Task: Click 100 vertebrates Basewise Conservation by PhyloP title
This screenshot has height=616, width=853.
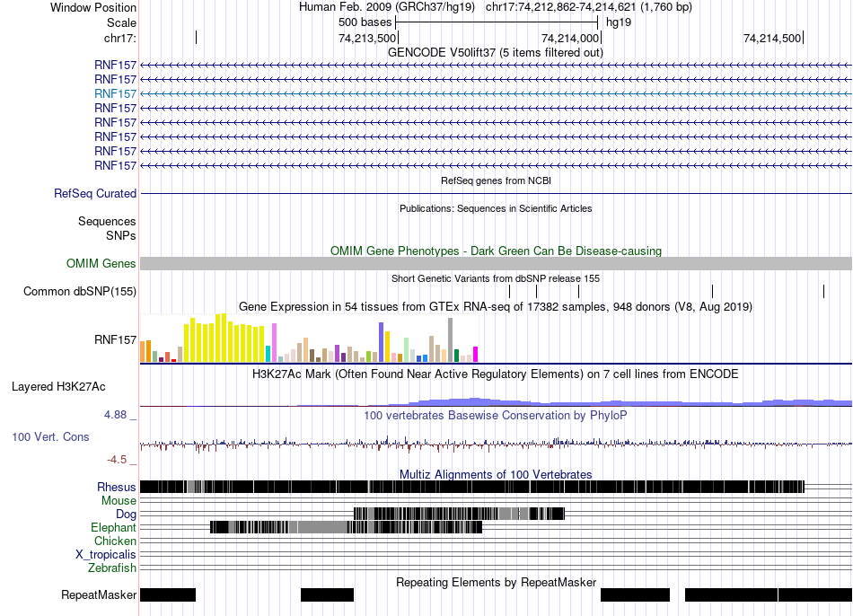Action: coord(496,415)
